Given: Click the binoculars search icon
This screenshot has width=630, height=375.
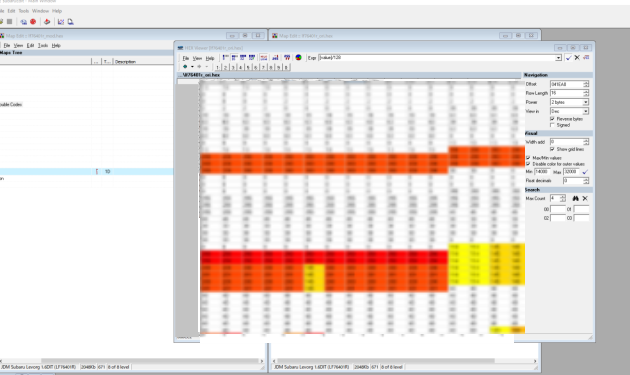Looking at the screenshot, I should [x=575, y=198].
